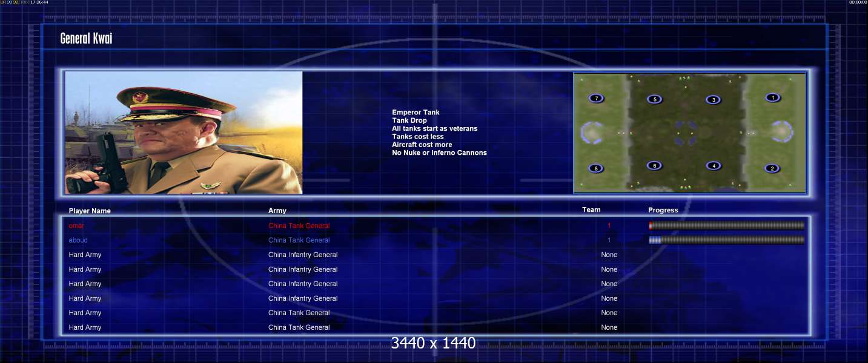The width and height of the screenshot is (868, 363).
Task: Click the Player Name column header
Action: (x=90, y=211)
